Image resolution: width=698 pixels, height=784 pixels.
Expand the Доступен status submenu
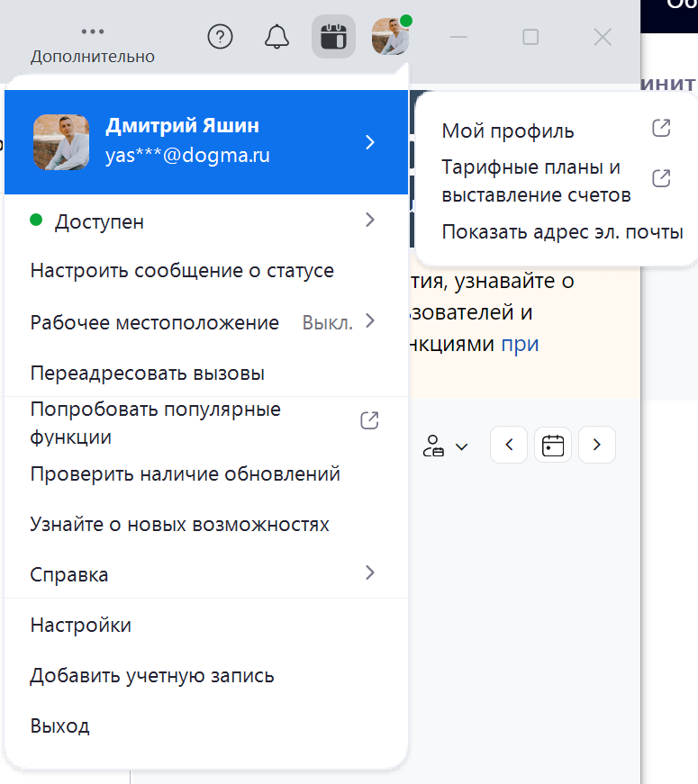pos(369,221)
